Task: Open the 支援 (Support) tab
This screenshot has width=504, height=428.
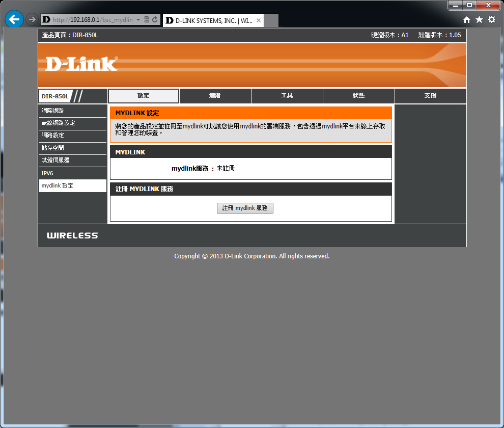Action: coord(430,96)
